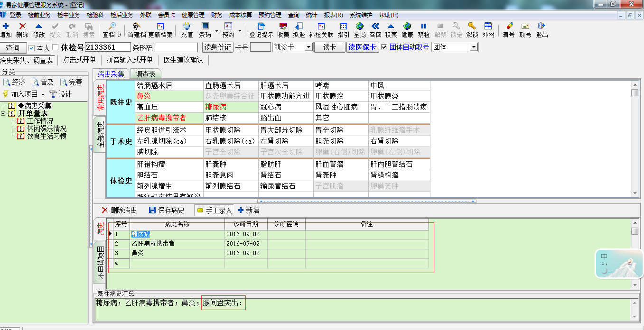Open the 充值 recharge icon

pyautogui.click(x=187, y=26)
